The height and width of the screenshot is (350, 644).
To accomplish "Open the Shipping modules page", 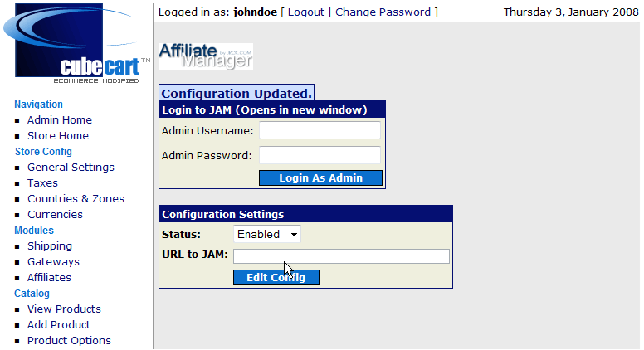I will [x=50, y=246].
